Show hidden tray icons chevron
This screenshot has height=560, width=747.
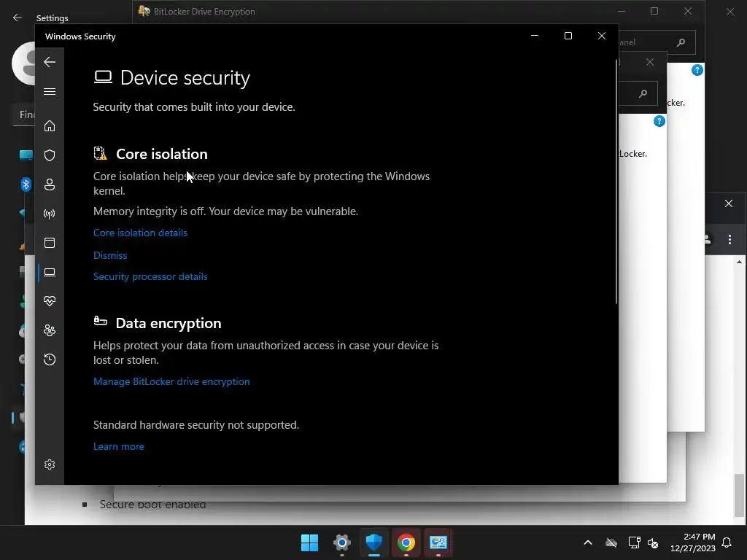[588, 542]
